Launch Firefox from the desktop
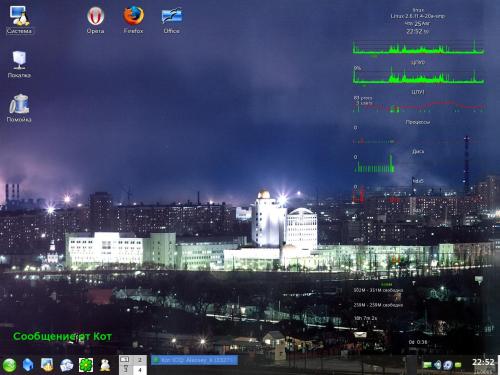The width and height of the screenshot is (500, 375). pyautogui.click(x=133, y=20)
